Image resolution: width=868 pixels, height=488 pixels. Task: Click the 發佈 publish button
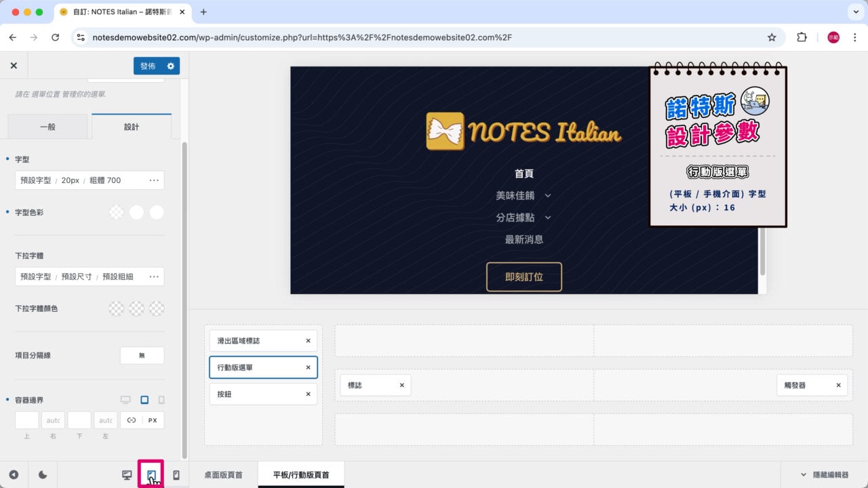pos(148,66)
